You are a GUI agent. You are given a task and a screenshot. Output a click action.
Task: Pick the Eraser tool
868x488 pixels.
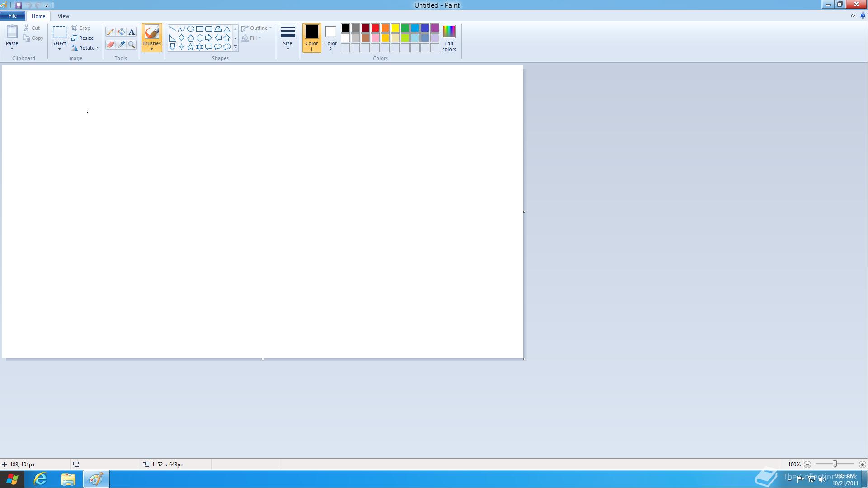[x=110, y=44]
